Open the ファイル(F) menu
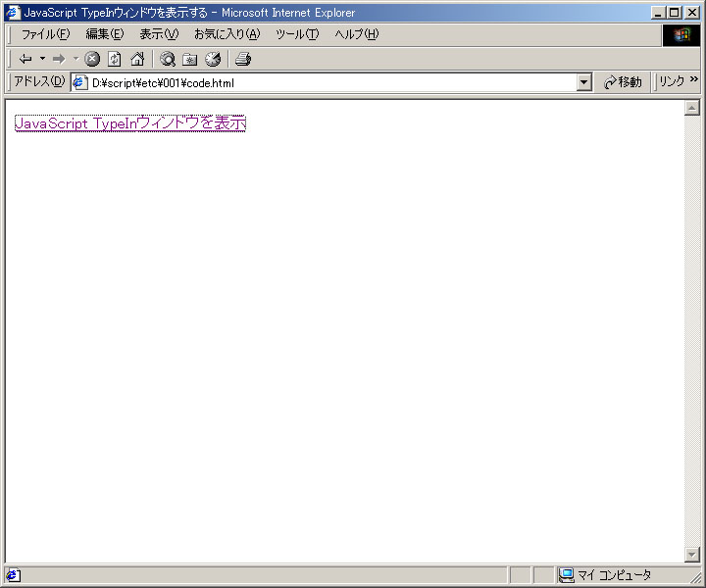 (x=45, y=34)
